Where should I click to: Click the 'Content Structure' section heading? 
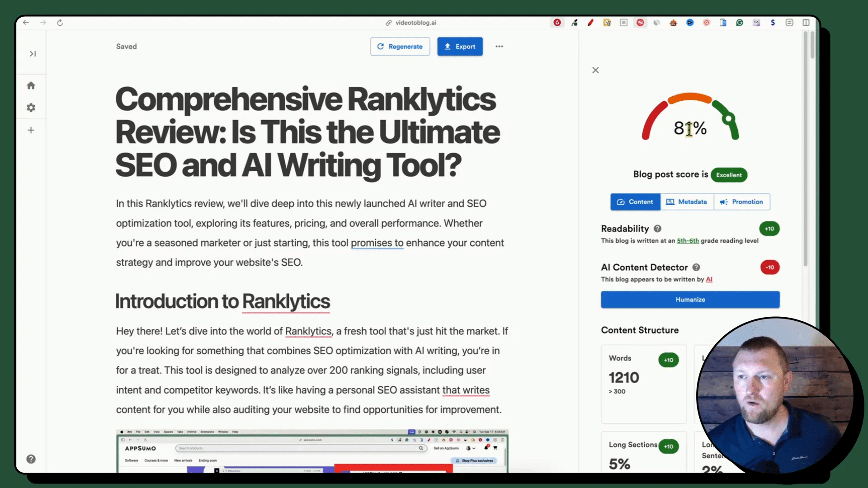[640, 330]
